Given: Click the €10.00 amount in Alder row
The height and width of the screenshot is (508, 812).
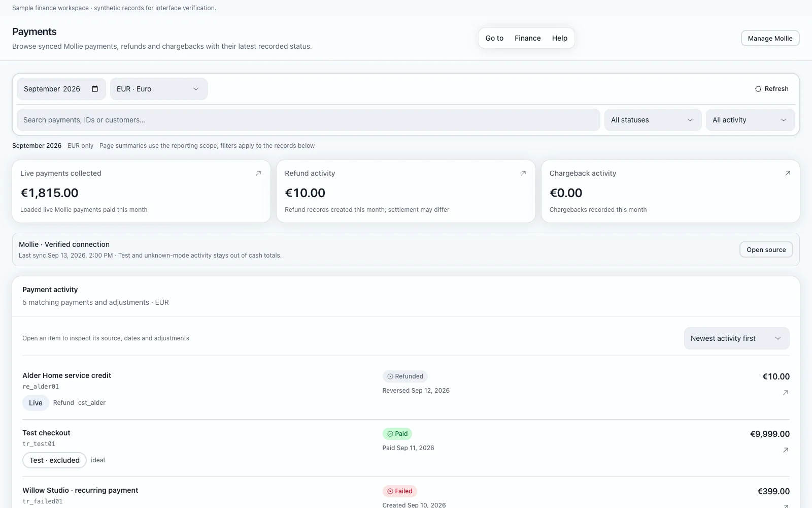Looking at the screenshot, I should tap(776, 376).
